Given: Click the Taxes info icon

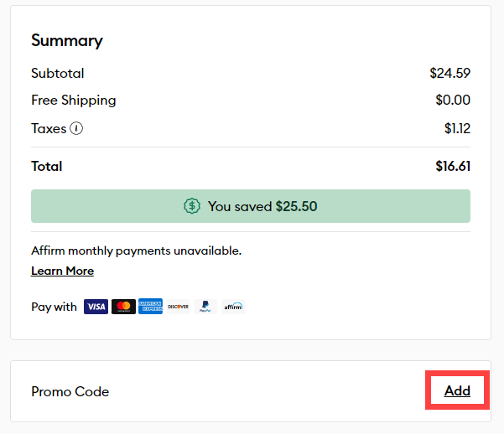Looking at the screenshot, I should pyautogui.click(x=76, y=129).
